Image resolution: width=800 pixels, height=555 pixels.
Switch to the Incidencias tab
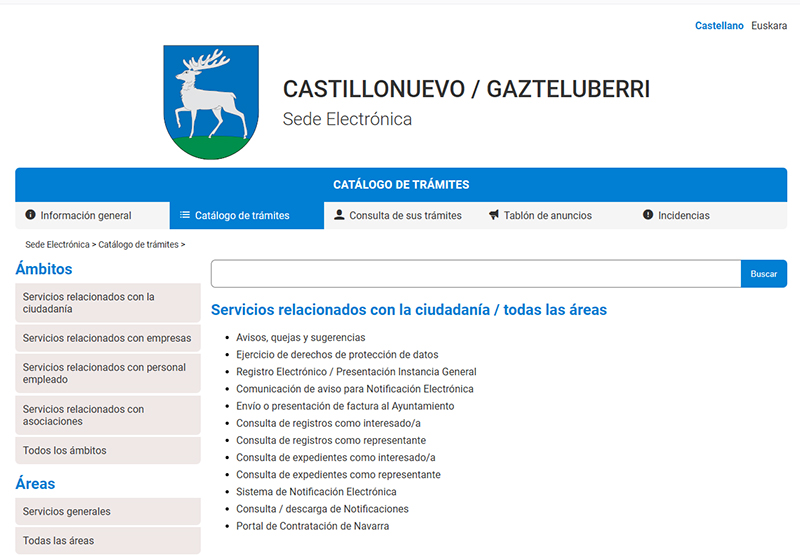click(x=710, y=215)
